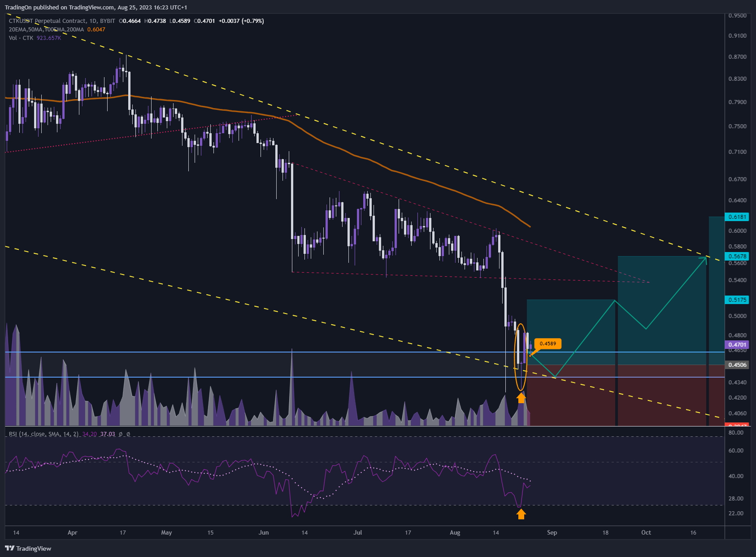This screenshot has width=756, height=557.
Task: Click the 0.4200 price axis tick
Action: 738,398
